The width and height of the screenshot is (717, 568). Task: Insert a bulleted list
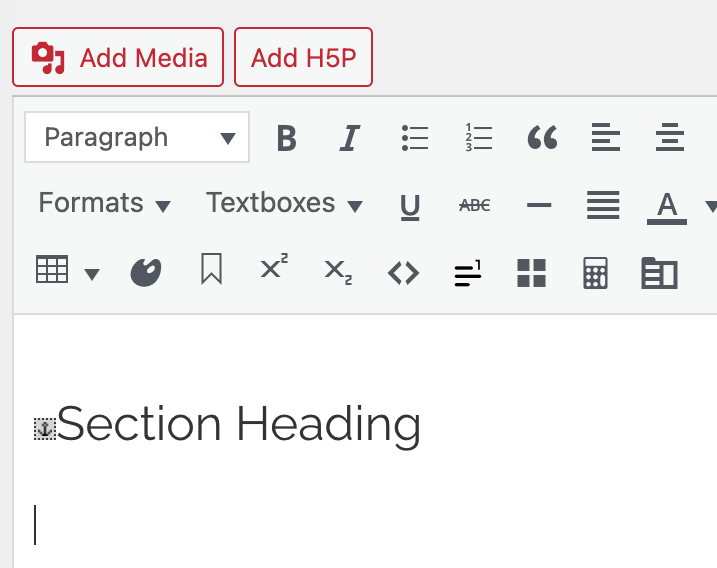click(x=414, y=138)
